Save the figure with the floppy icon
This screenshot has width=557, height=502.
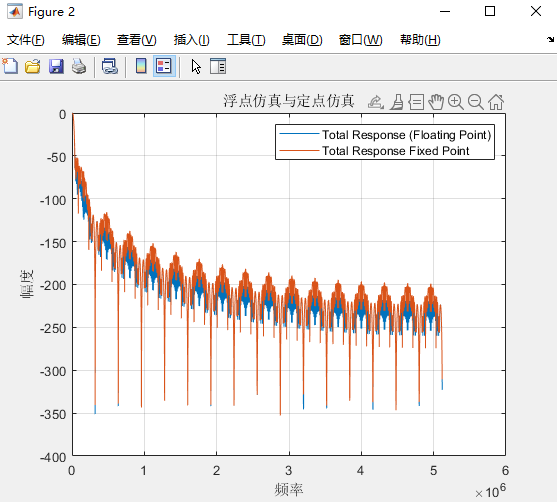[56, 66]
